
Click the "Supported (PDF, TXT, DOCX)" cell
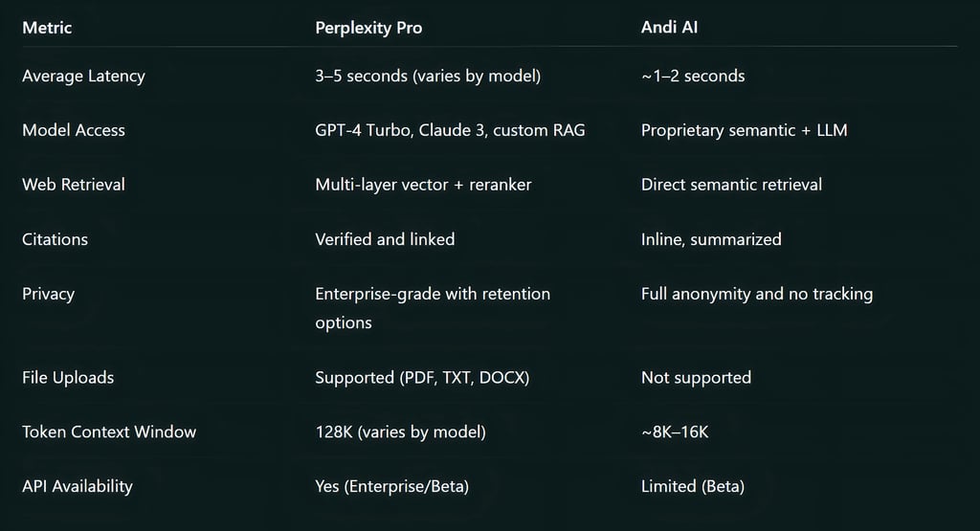pos(422,378)
